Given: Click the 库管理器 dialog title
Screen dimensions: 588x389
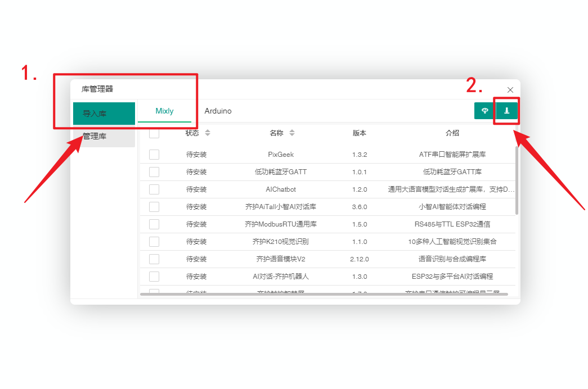Looking at the screenshot, I should pyautogui.click(x=97, y=89).
